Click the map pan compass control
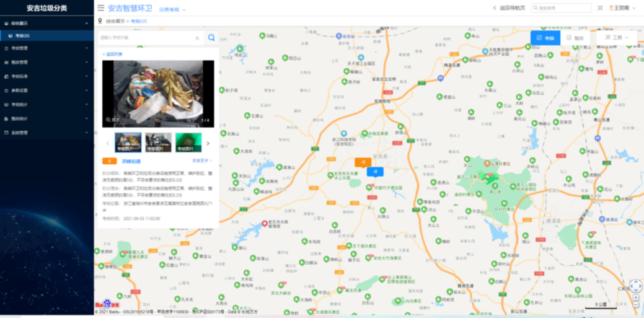The height and width of the screenshot is (318, 644). pos(635,286)
